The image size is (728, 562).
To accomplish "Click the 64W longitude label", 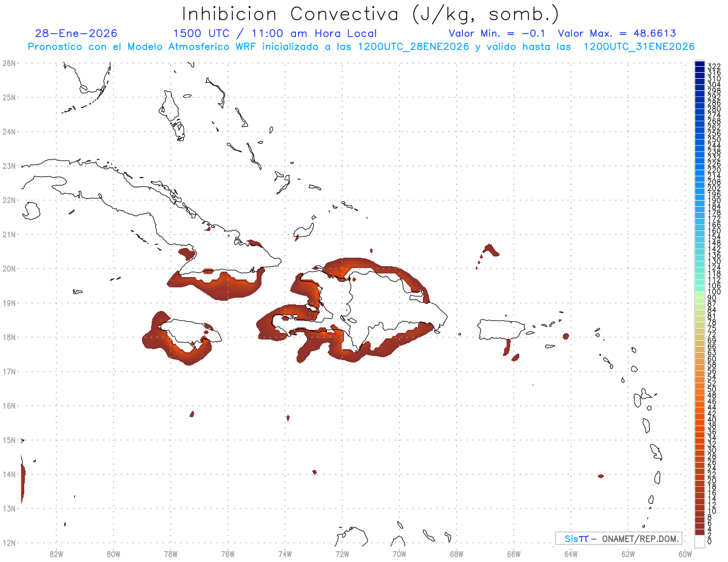I will pos(570,553).
